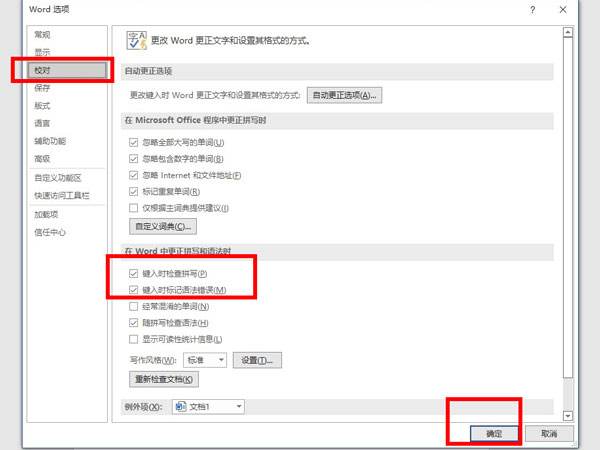Click the scrollbar up arrow

point(568,33)
